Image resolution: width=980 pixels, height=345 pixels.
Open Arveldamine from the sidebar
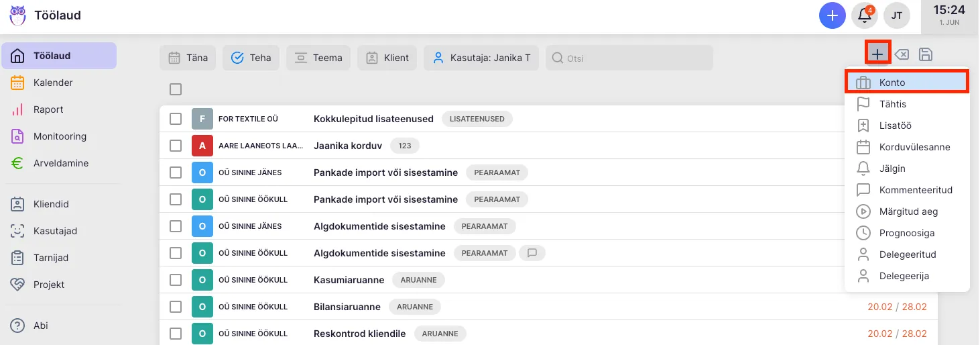click(x=60, y=163)
